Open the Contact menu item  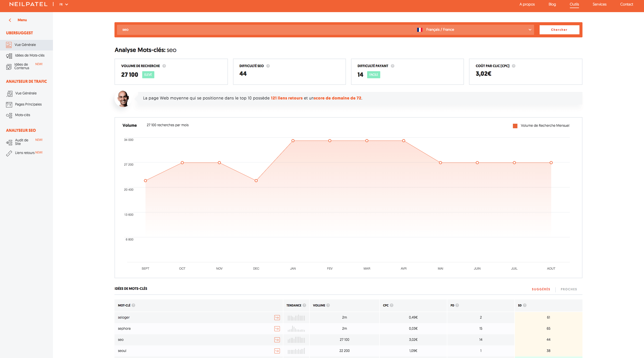(626, 4)
